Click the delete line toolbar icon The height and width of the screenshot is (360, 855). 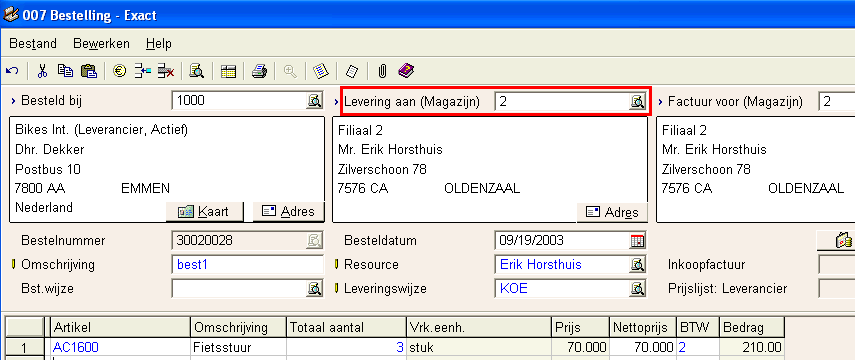(x=166, y=71)
